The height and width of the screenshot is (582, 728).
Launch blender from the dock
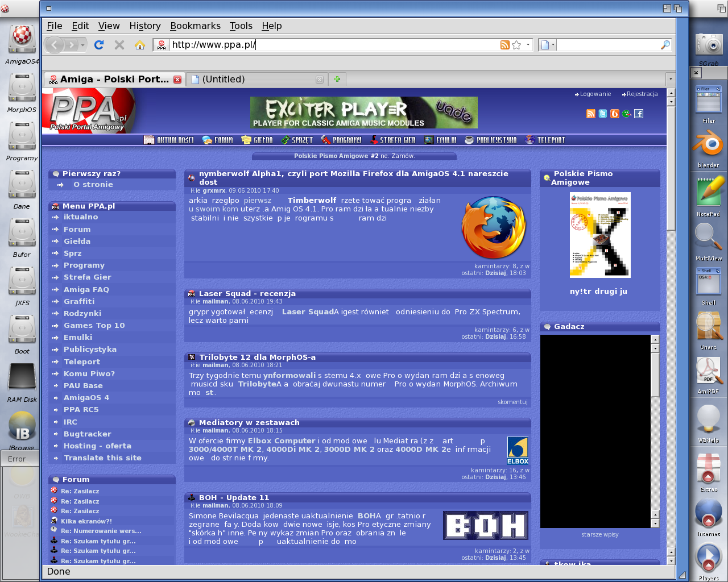tap(709, 144)
